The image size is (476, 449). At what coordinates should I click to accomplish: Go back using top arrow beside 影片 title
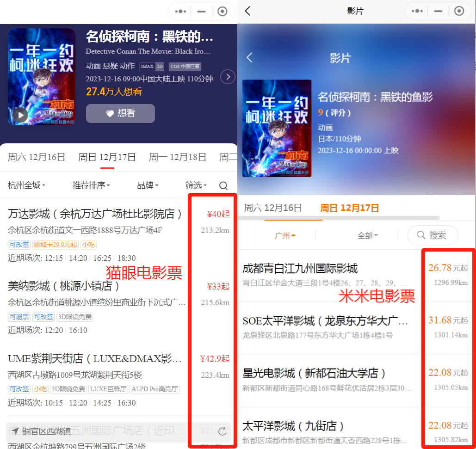click(x=248, y=11)
